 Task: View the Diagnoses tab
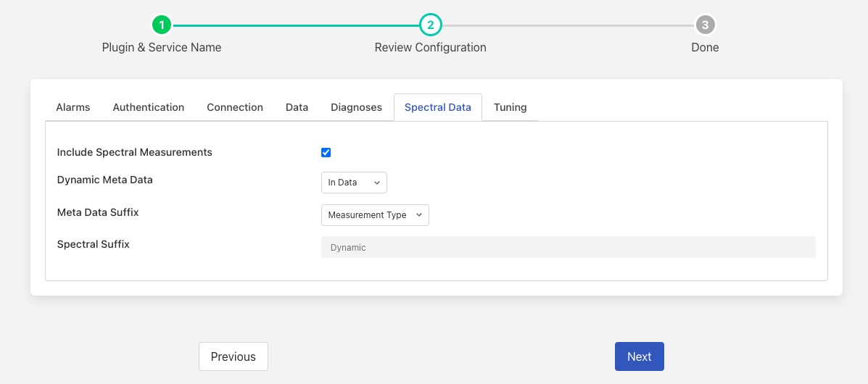click(x=356, y=107)
